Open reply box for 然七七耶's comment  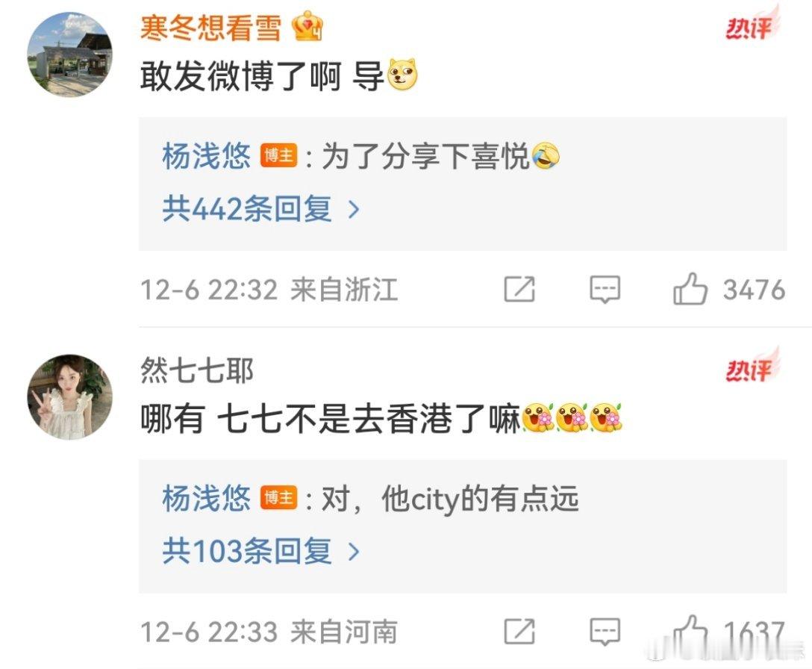(x=605, y=631)
